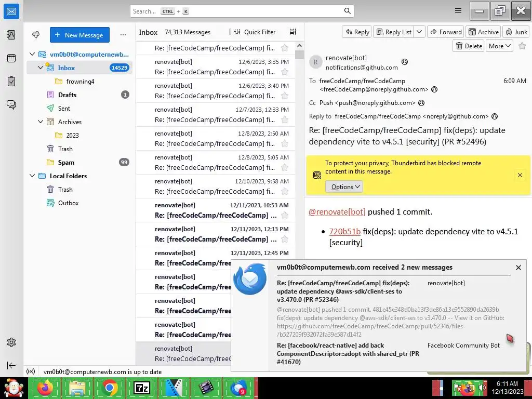Viewport: 532px width, 399px height.
Task: Star the 12/8/2023, 2:50 AM message
Action: [285, 143]
